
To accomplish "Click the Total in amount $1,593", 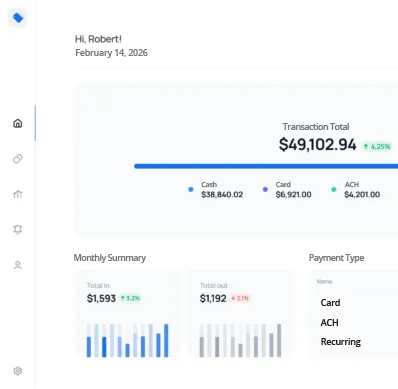I will (101, 298).
